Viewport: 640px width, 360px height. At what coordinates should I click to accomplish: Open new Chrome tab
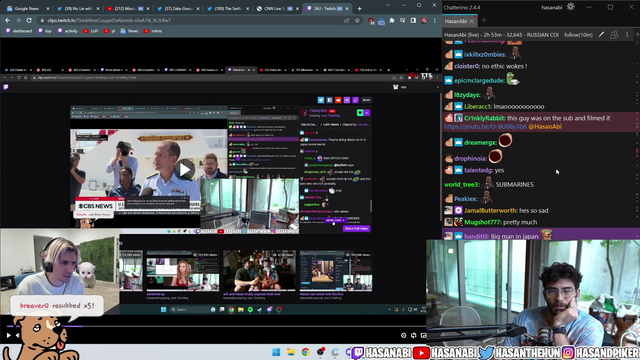[x=359, y=9]
